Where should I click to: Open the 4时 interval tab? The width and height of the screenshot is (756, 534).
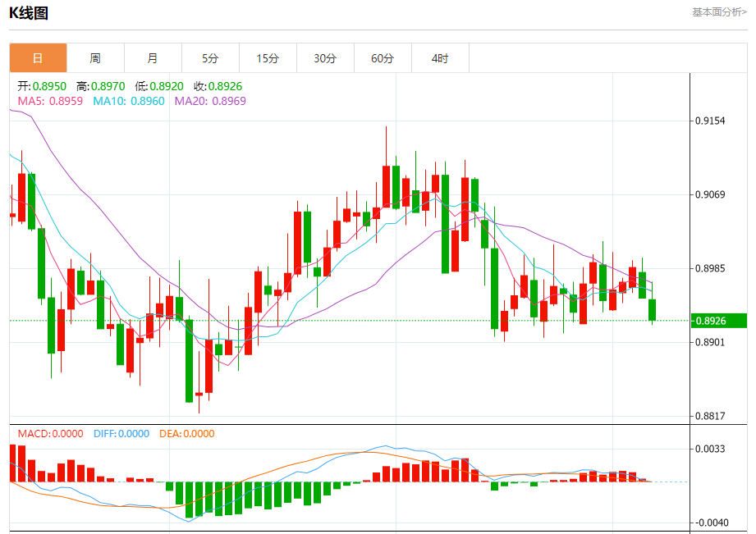(x=440, y=58)
